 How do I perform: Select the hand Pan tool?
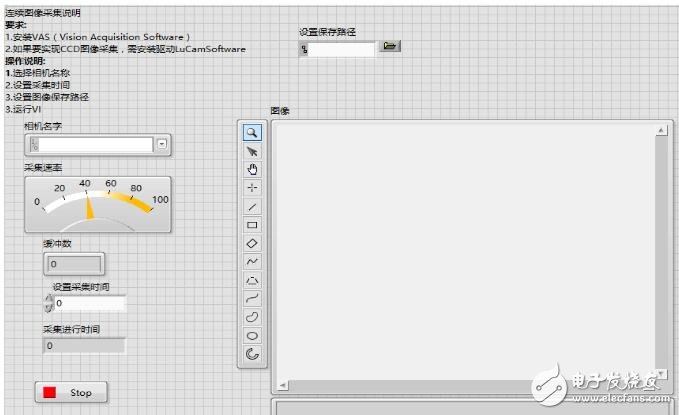tap(252, 169)
